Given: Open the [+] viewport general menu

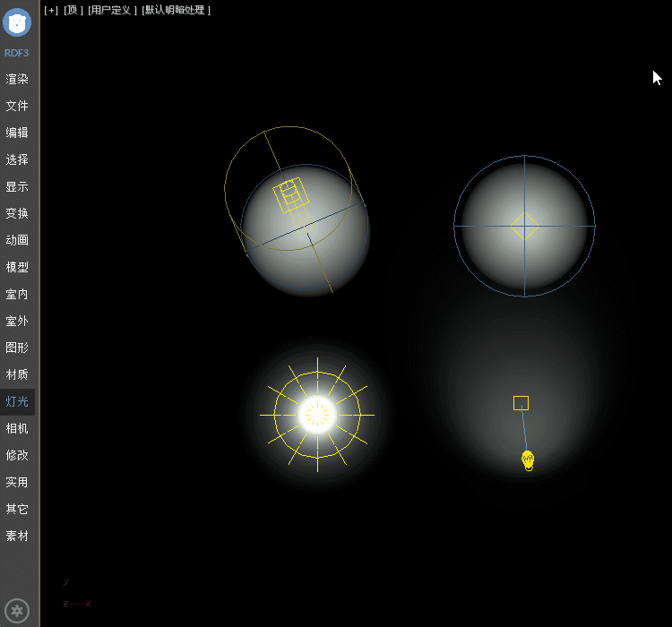Looking at the screenshot, I should (51, 10).
